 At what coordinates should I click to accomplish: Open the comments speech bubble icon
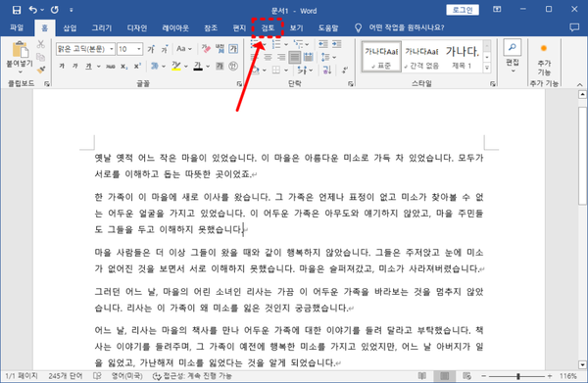point(574,27)
